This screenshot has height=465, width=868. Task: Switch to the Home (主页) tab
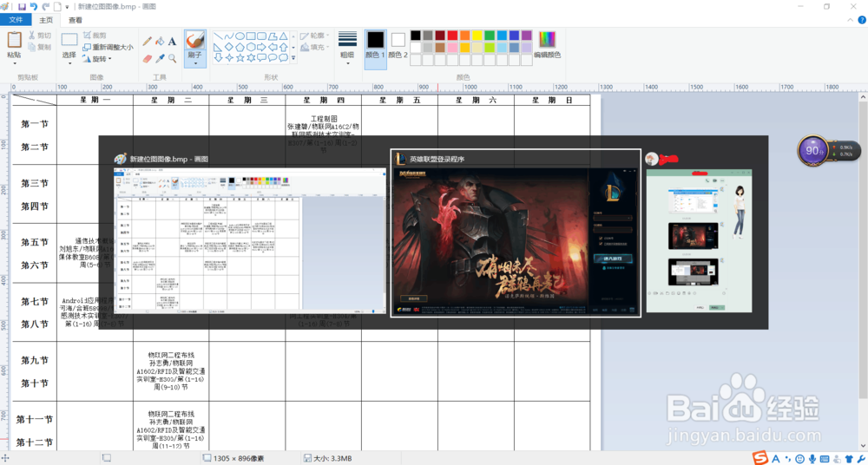(46, 20)
